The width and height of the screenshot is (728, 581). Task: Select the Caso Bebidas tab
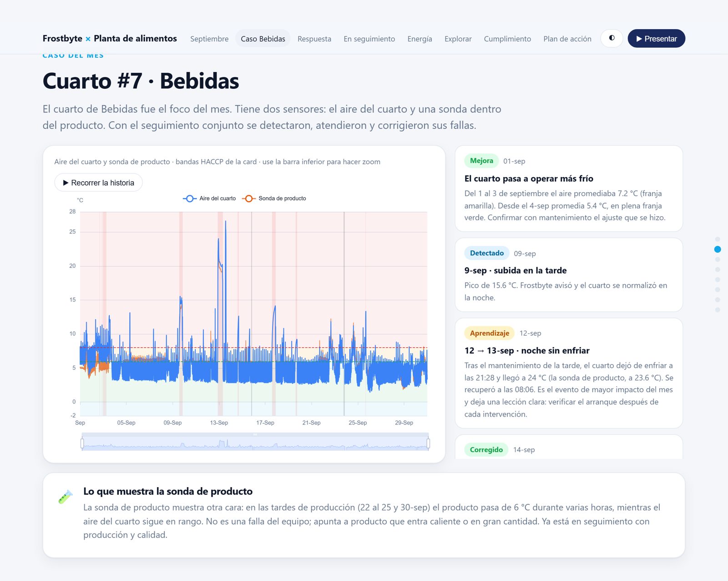point(263,39)
